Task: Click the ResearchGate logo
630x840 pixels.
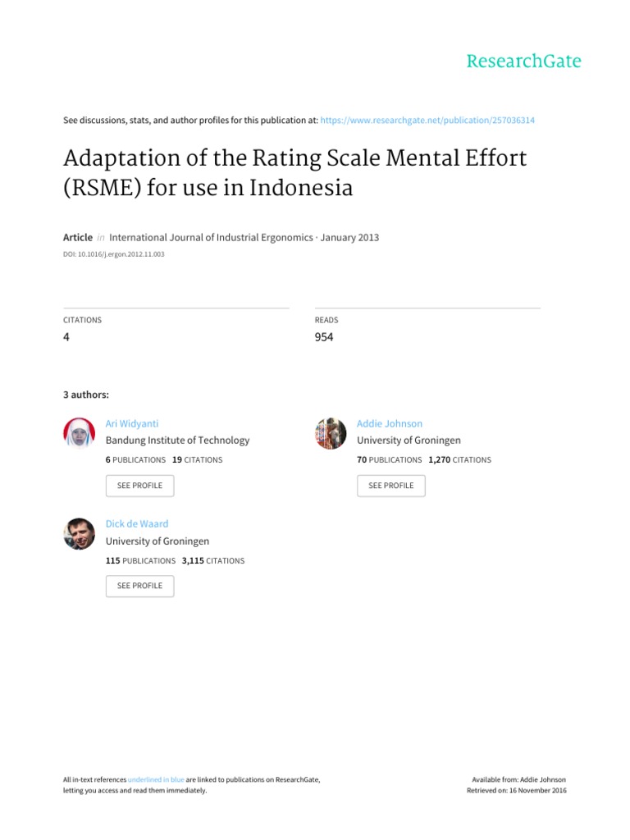Action: (x=523, y=61)
